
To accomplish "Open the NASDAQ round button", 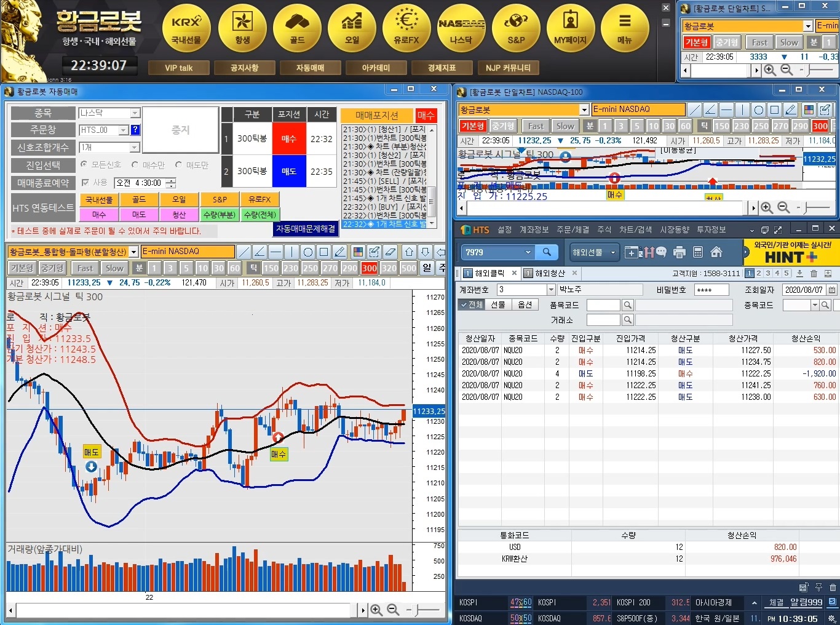I will coord(461,28).
